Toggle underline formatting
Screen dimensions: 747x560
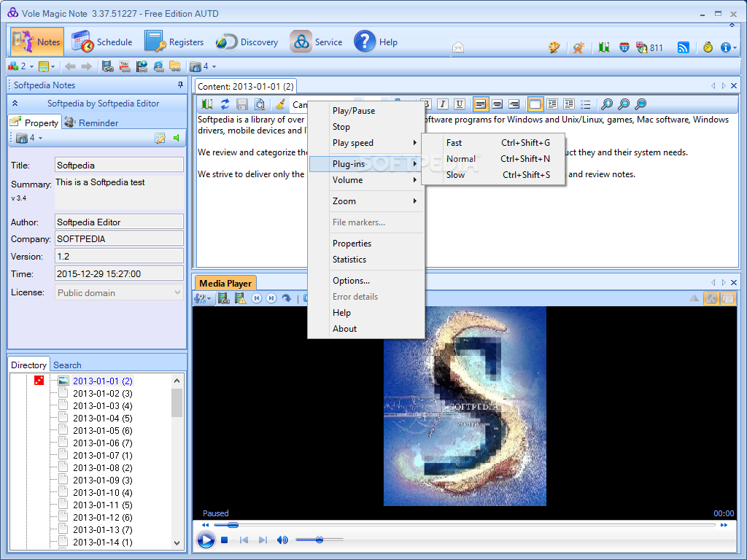click(x=460, y=104)
